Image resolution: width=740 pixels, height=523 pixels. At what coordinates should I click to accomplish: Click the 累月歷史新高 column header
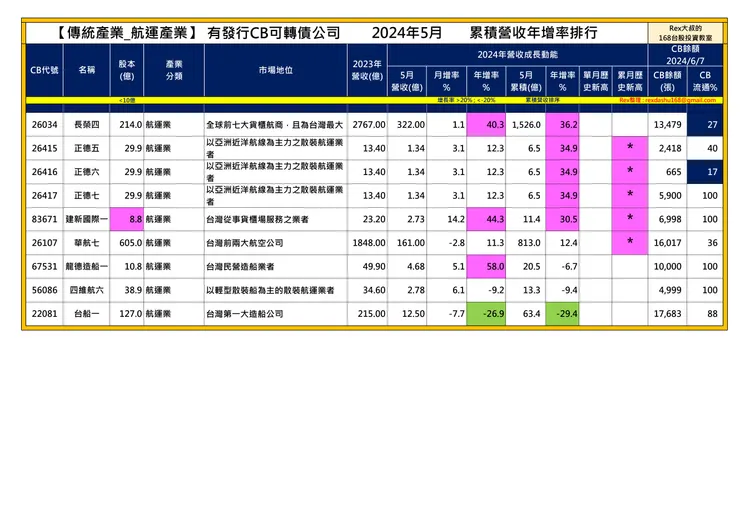[x=630, y=81]
